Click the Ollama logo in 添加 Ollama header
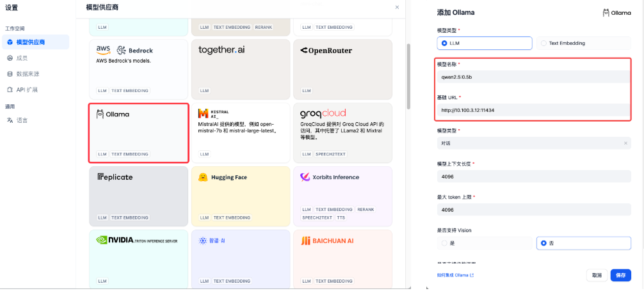The height and width of the screenshot is (291, 644). point(616,13)
